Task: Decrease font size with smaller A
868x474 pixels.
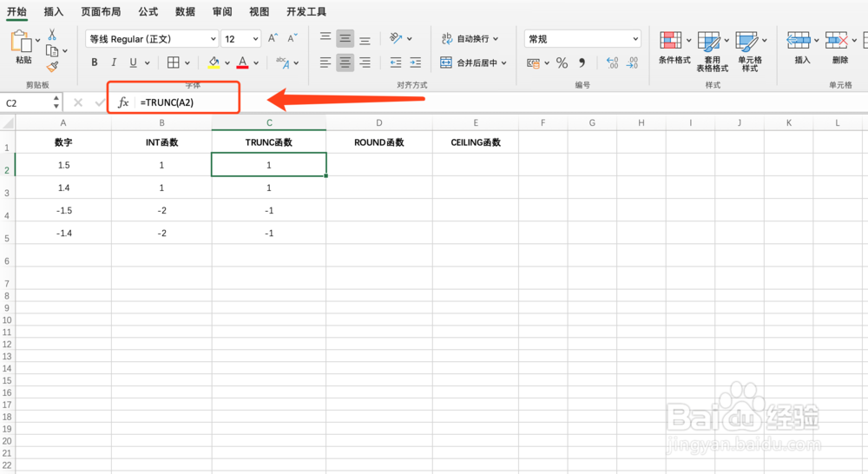Action: click(293, 38)
